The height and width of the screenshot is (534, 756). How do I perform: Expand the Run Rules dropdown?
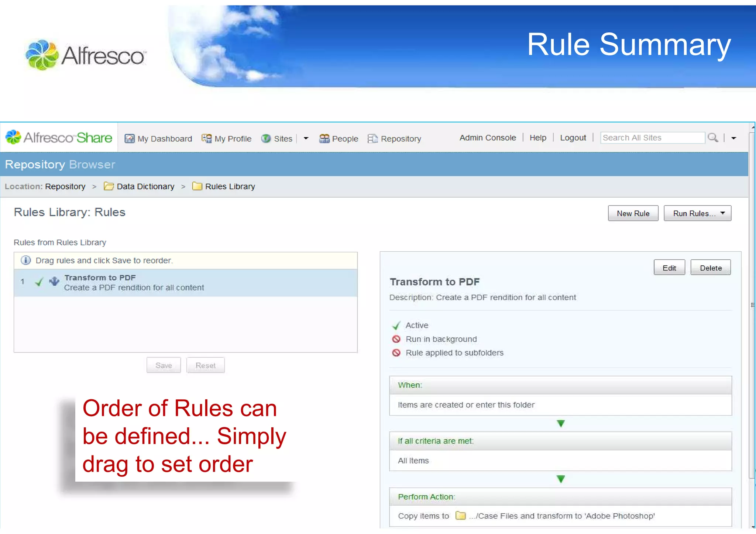coord(722,213)
